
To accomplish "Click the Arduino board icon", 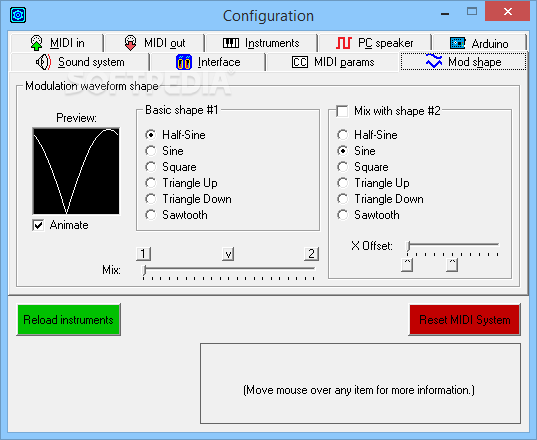I will pyautogui.click(x=458, y=43).
